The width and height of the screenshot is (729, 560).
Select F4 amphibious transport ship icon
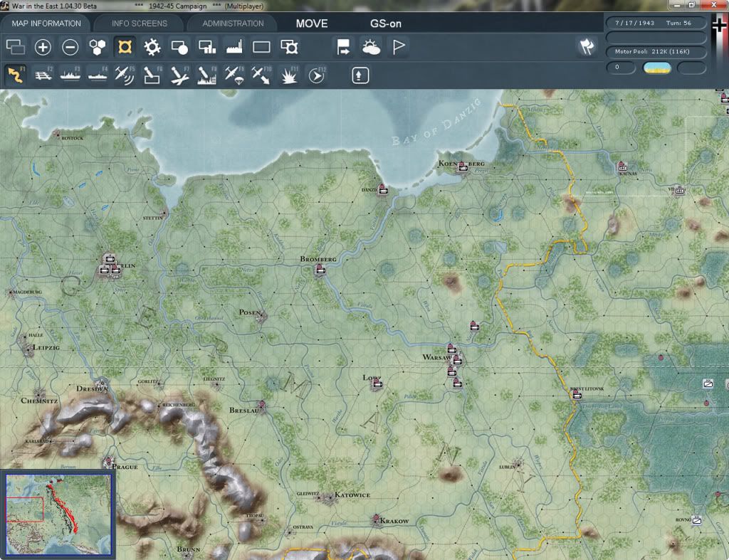click(98, 75)
